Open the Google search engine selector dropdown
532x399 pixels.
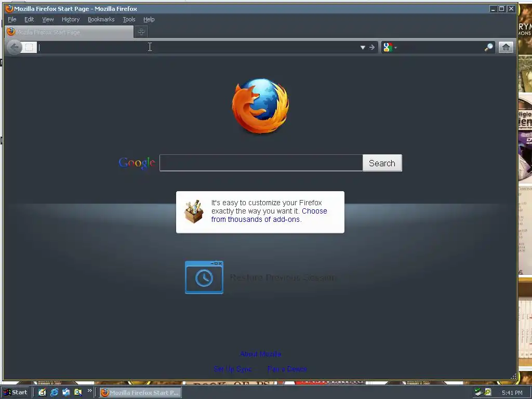pos(390,47)
